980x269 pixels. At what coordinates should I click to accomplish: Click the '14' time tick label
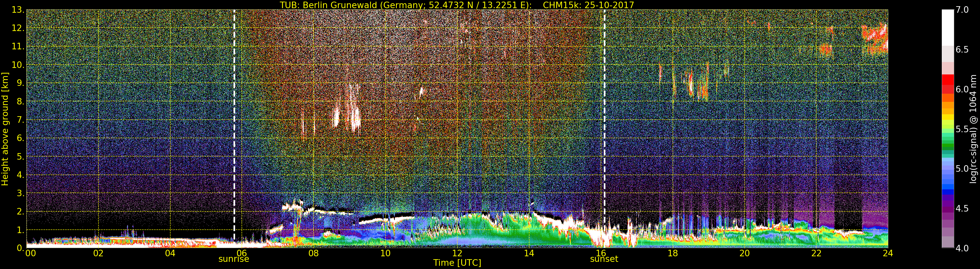pos(529,253)
